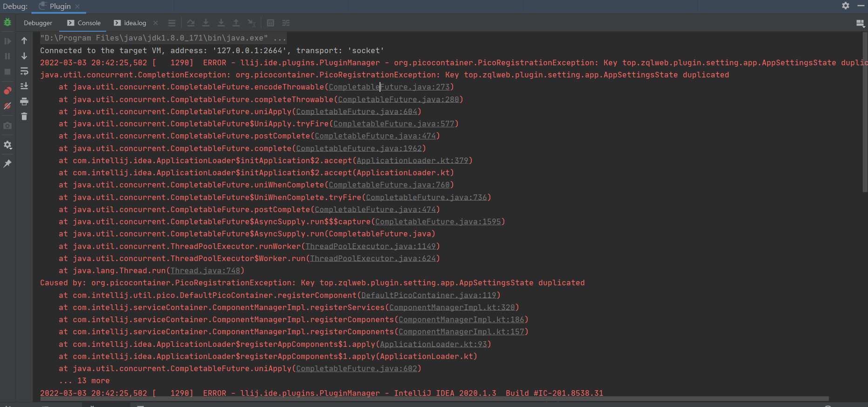
Task: Open View Breakpoints with the red circles icon
Action: click(x=7, y=91)
